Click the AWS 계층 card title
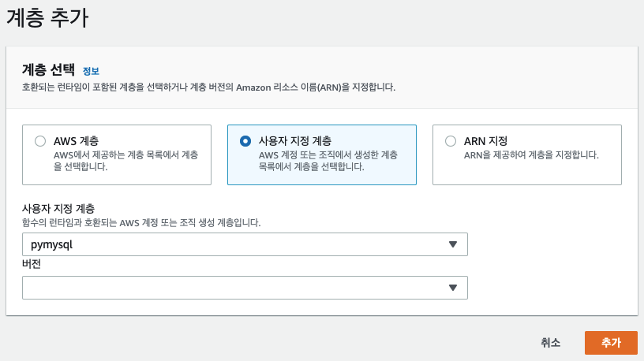The image size is (644, 361). (x=76, y=141)
